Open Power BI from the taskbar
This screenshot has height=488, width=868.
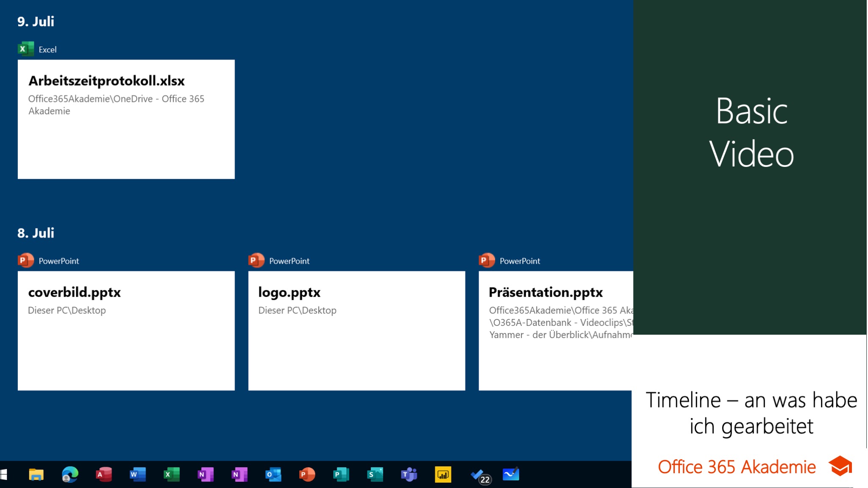[x=443, y=474]
